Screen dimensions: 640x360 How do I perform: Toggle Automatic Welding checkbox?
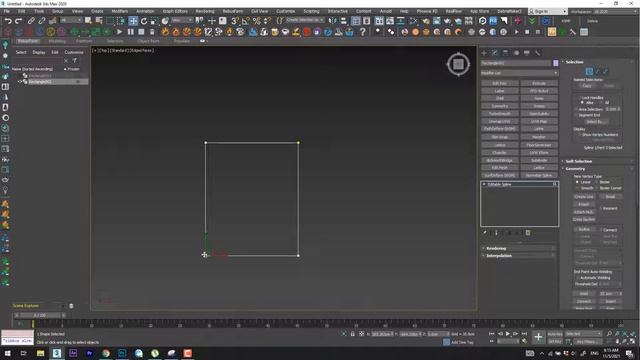tap(578, 278)
